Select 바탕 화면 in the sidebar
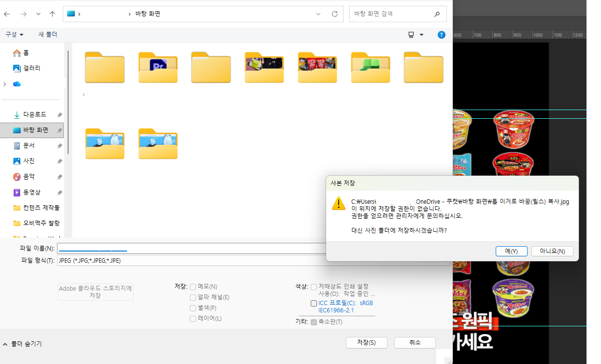 click(x=32, y=130)
